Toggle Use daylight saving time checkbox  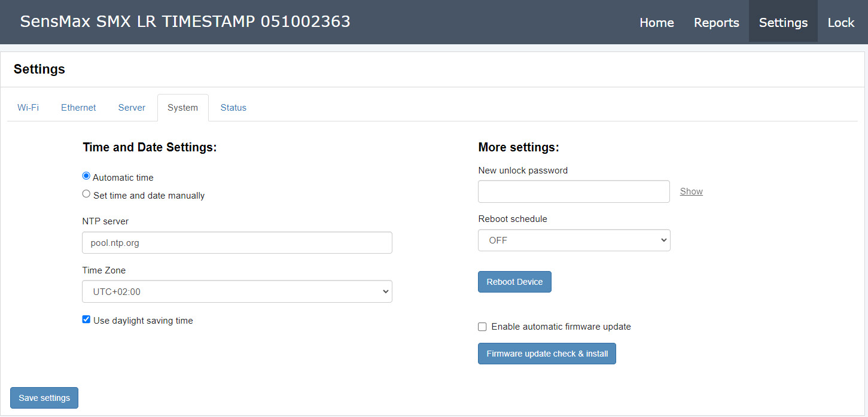point(86,319)
